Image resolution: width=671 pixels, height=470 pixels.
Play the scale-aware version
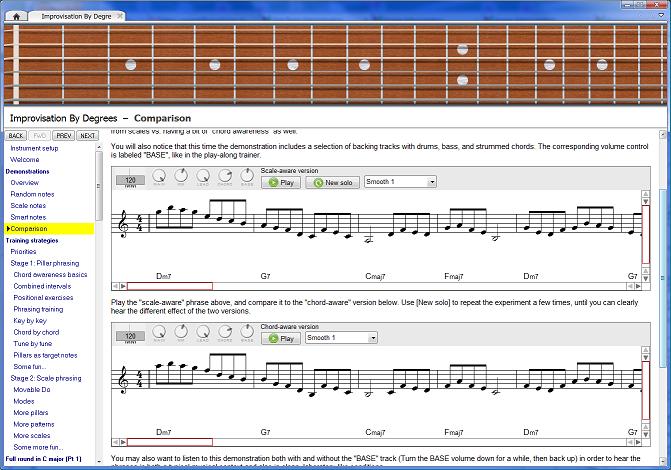(x=281, y=182)
